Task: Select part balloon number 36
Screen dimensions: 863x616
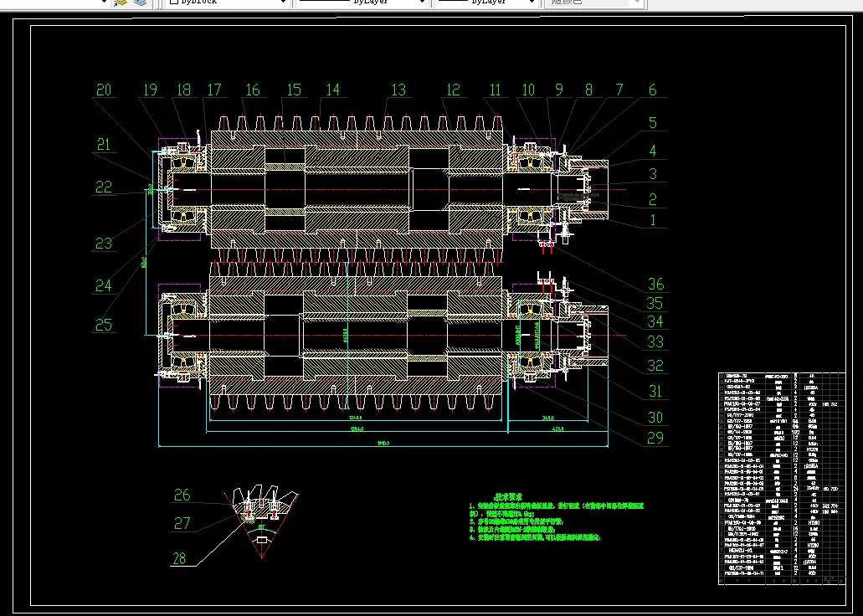Action: 655,285
